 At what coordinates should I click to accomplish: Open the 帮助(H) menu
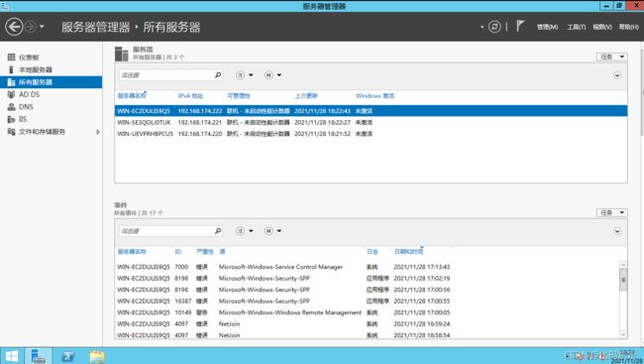click(629, 27)
